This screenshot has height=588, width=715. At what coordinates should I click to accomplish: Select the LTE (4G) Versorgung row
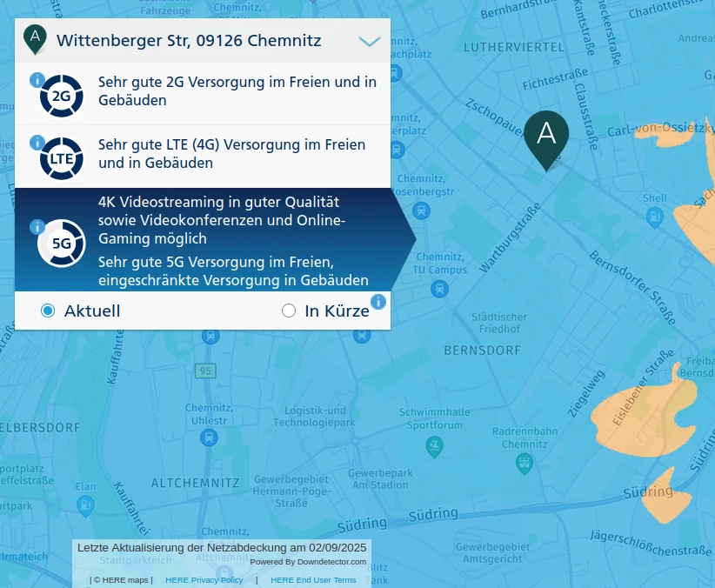click(203, 157)
